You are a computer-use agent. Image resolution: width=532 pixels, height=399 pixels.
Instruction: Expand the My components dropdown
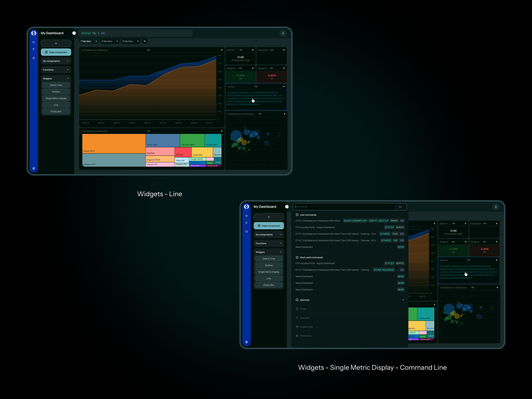pos(56,61)
